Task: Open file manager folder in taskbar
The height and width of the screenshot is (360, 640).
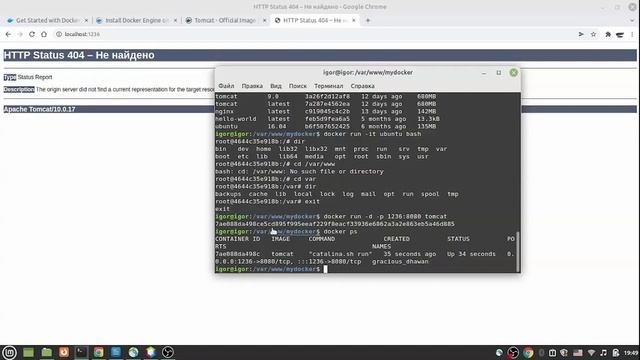Action: (47, 352)
